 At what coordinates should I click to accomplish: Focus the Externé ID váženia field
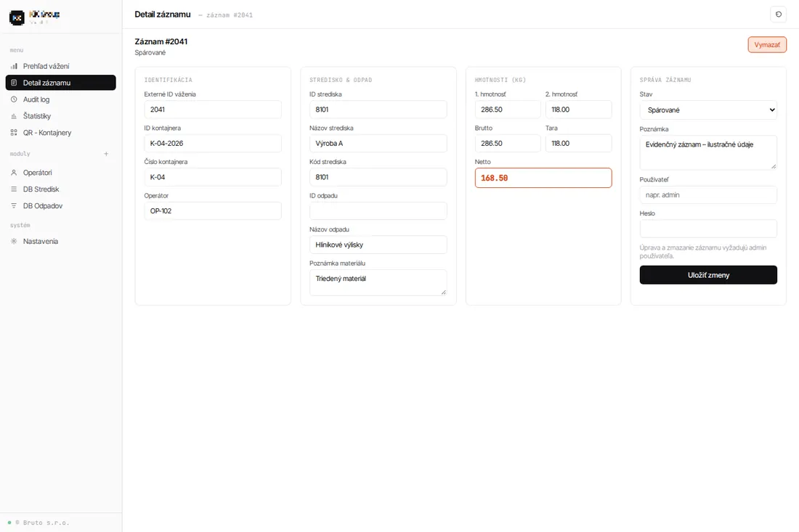coord(213,110)
